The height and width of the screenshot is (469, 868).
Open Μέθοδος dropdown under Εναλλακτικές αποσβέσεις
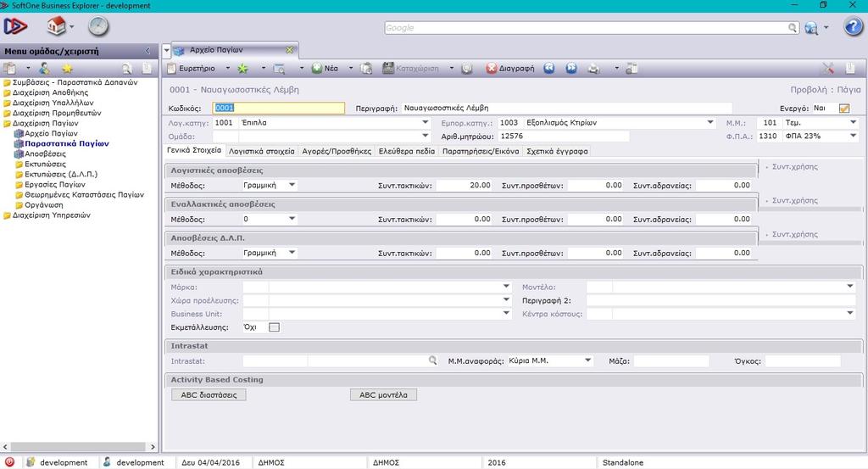[292, 219]
